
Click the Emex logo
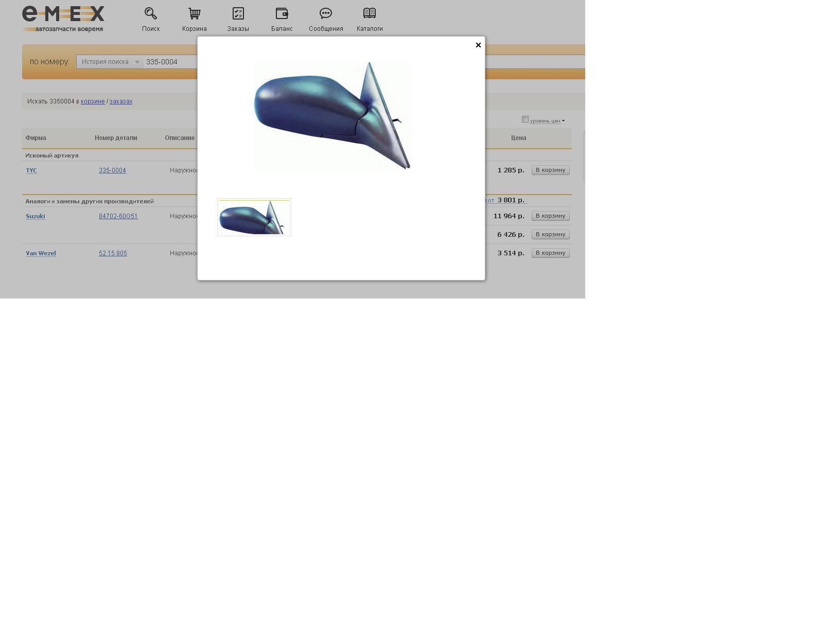pyautogui.click(x=63, y=19)
